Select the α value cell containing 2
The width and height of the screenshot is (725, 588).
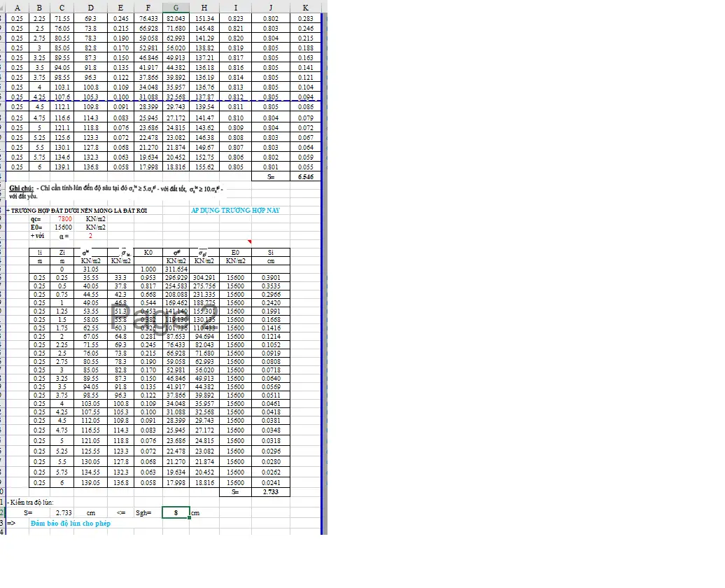(x=90, y=236)
